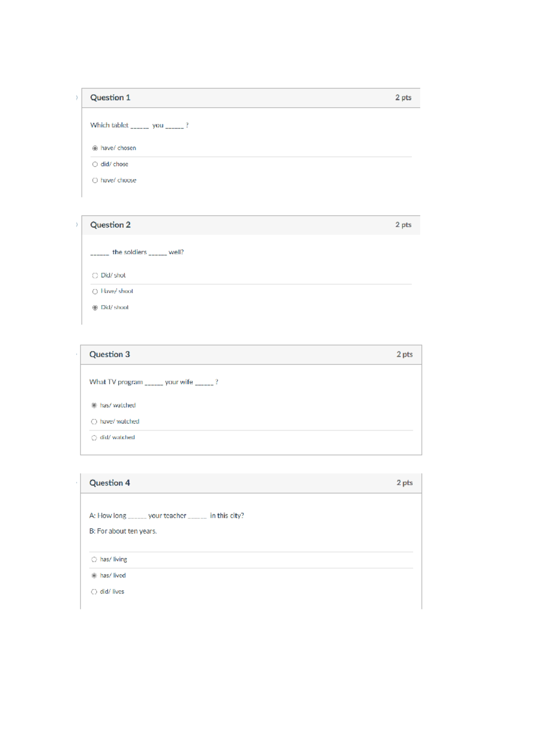This screenshot has width=534, height=756.
Task: Pick 'have/ choose' option in Question 1
Action: [x=95, y=180]
